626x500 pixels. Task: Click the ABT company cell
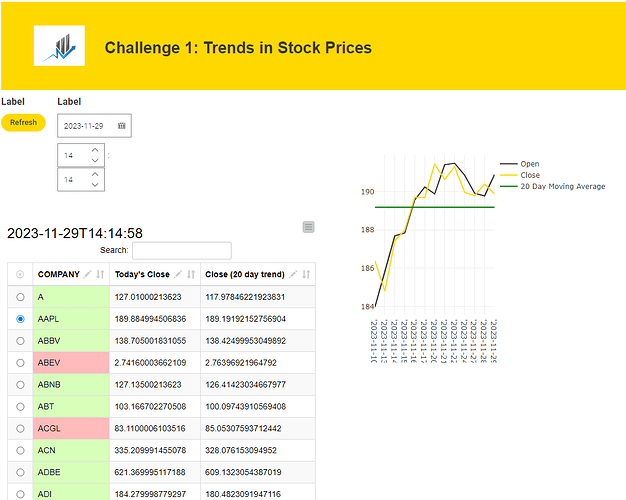coord(71,407)
